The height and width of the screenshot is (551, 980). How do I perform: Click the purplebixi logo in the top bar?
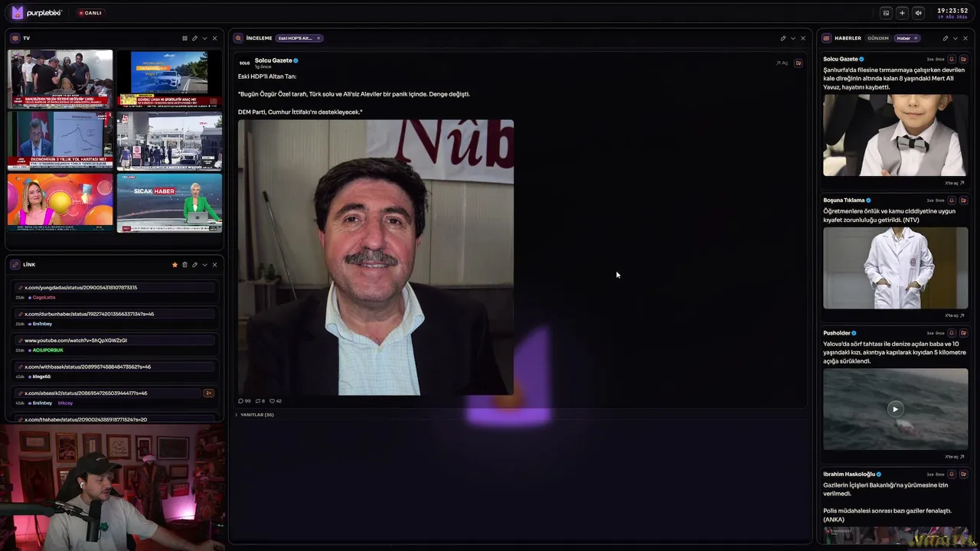pos(36,13)
